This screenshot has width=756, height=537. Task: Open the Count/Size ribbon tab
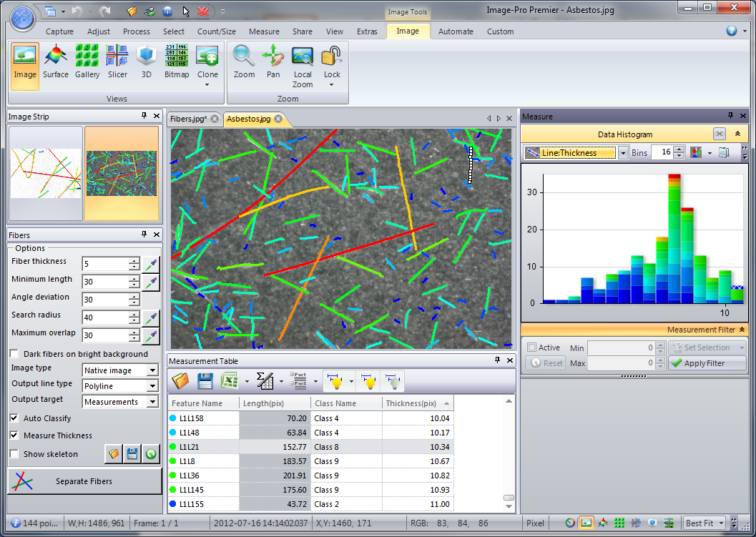[216, 31]
